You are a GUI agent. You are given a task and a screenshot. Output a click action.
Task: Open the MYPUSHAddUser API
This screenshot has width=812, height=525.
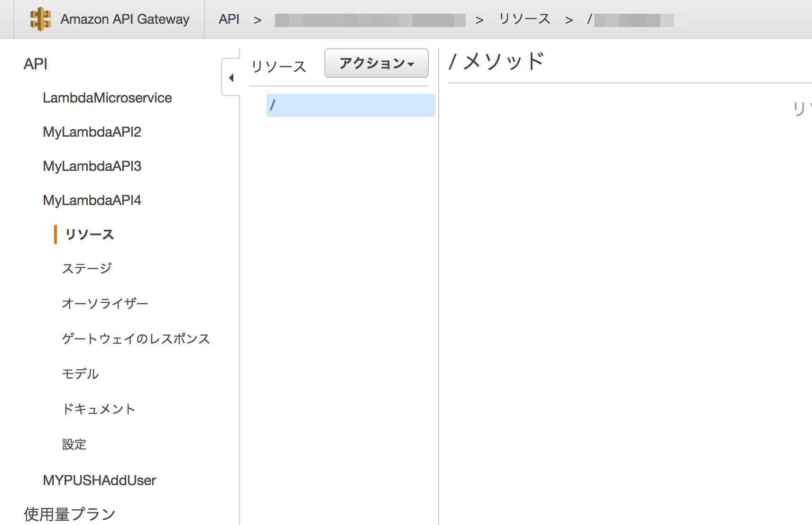(x=99, y=480)
